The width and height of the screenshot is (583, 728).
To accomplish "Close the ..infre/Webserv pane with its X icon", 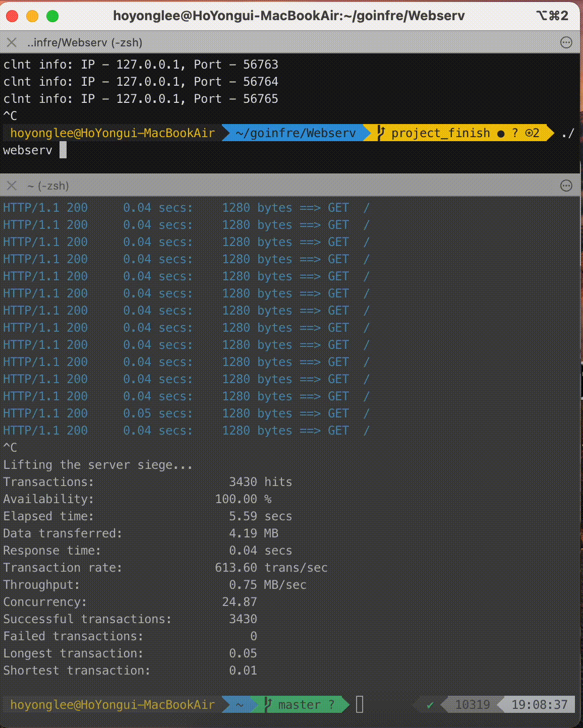I will 12,42.
